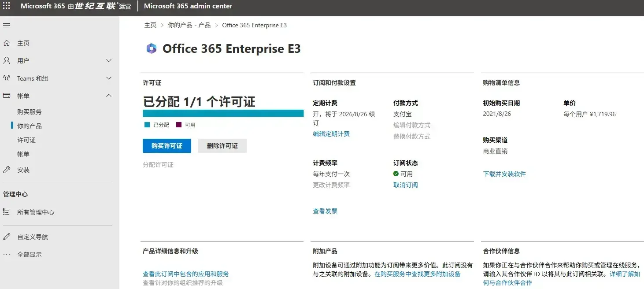Click the purple 可用 legend swatch
The width and height of the screenshot is (644, 289).
coord(179,125)
